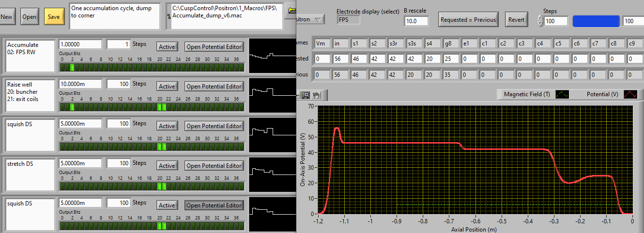Click previous voltage value 35 under g8
Viewport: 644px width, 233px height.
pyautogui.click(x=451, y=75)
